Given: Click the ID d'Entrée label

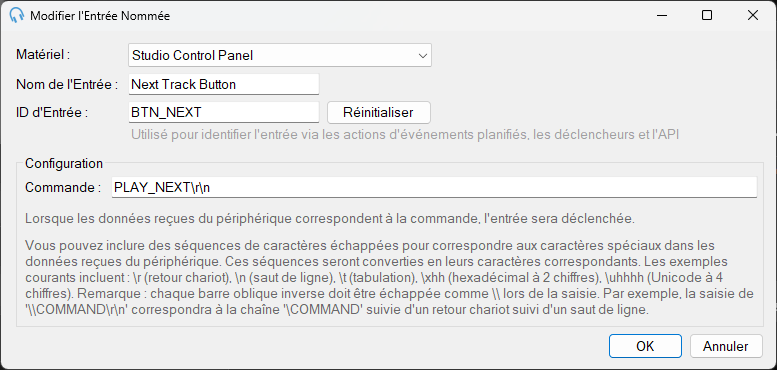Looking at the screenshot, I should (52, 112).
